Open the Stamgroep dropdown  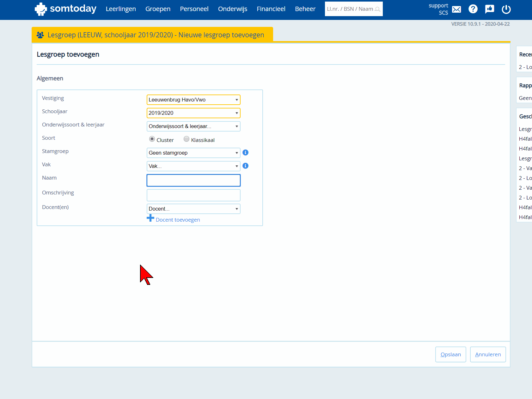tap(193, 153)
